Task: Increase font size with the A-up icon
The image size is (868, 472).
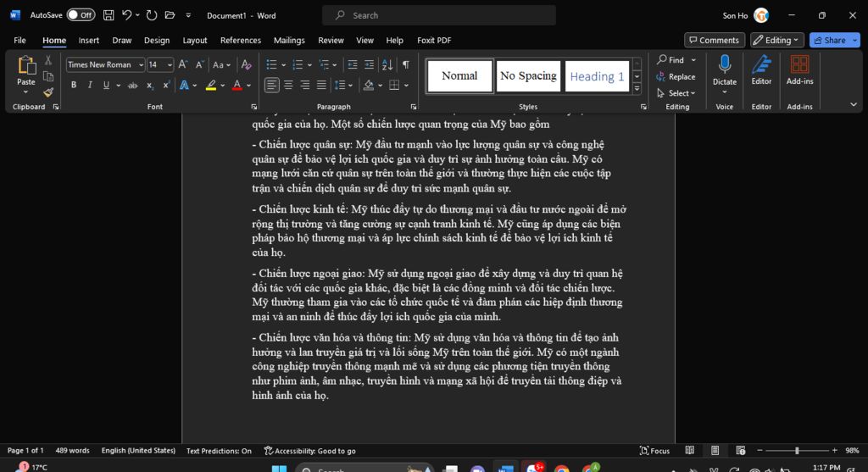Action: tap(183, 64)
